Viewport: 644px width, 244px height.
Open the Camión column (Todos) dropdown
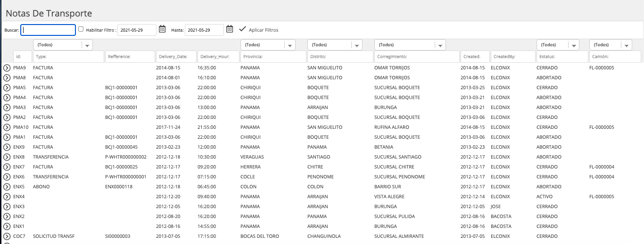611,45
